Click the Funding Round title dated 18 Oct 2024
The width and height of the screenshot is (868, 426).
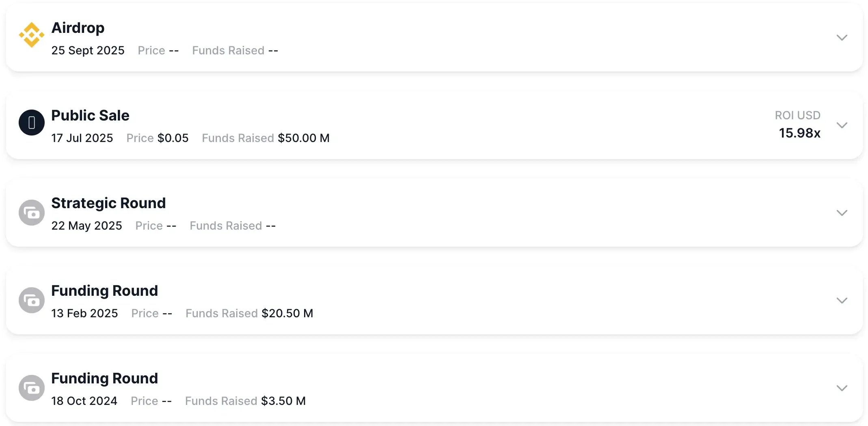click(104, 379)
